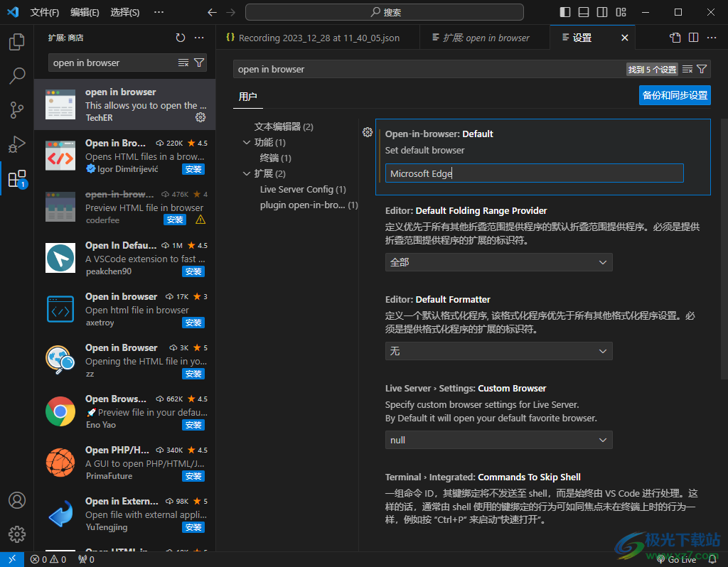Toggle the bottom panel layout button

click(584, 12)
